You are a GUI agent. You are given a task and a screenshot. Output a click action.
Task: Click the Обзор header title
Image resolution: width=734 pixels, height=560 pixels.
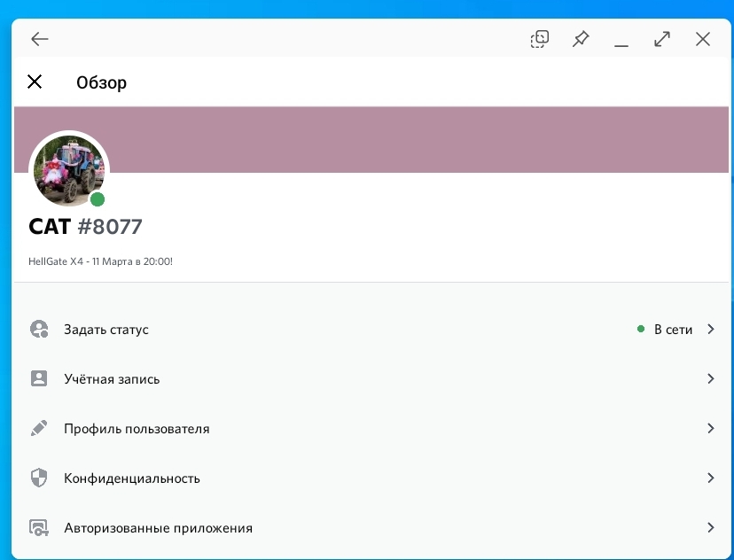102,82
